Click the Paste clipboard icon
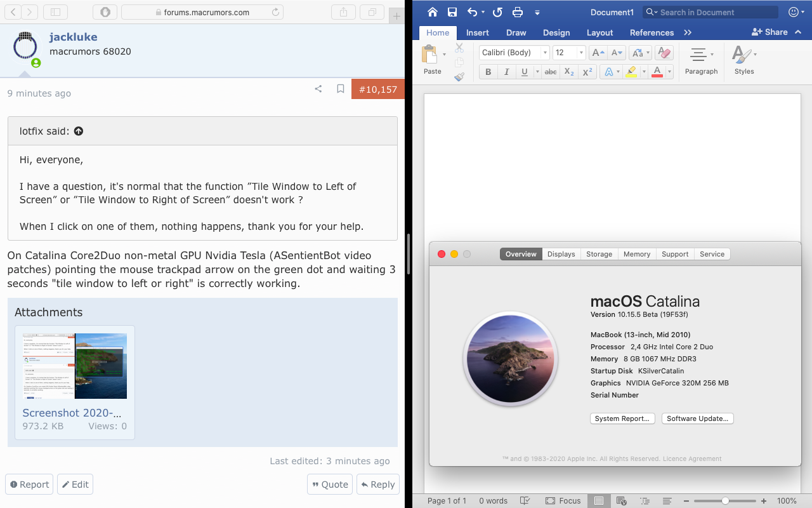Image resolution: width=812 pixels, height=508 pixels. tap(430, 55)
